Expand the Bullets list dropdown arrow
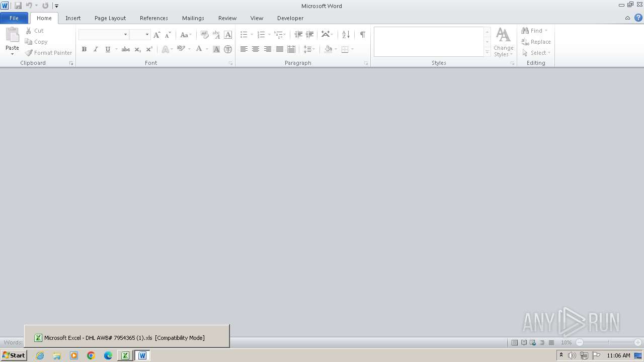This screenshot has width=644, height=362. (x=253, y=35)
